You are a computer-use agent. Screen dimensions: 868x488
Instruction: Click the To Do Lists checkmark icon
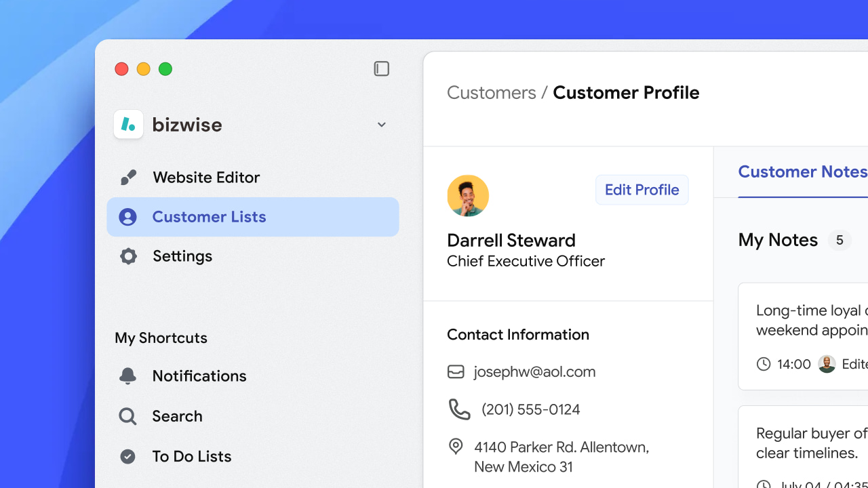point(127,457)
